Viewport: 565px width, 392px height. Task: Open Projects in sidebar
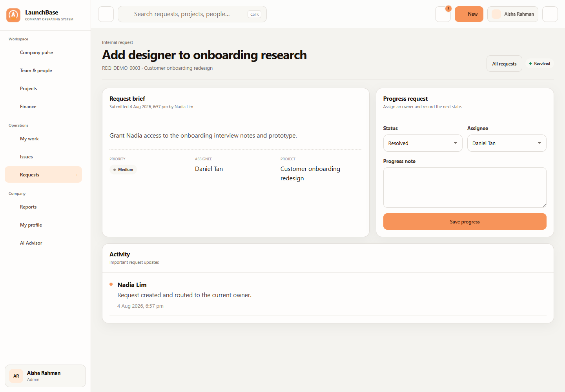click(x=43, y=89)
